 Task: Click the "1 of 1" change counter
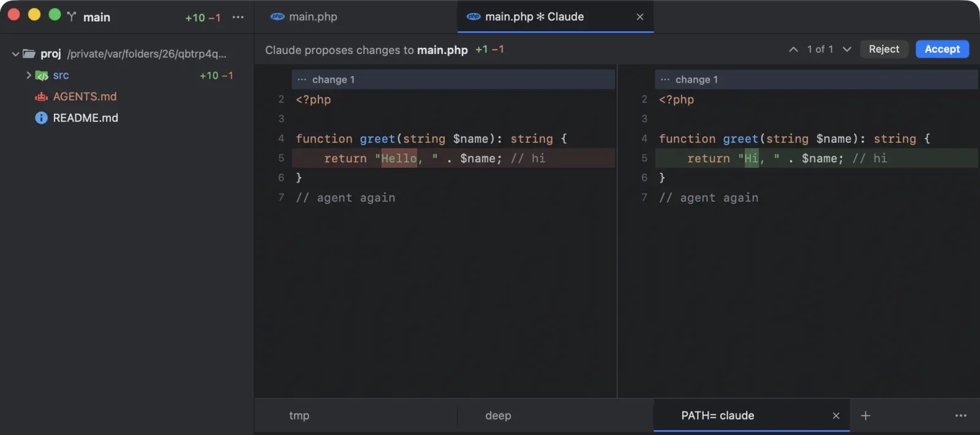(820, 49)
